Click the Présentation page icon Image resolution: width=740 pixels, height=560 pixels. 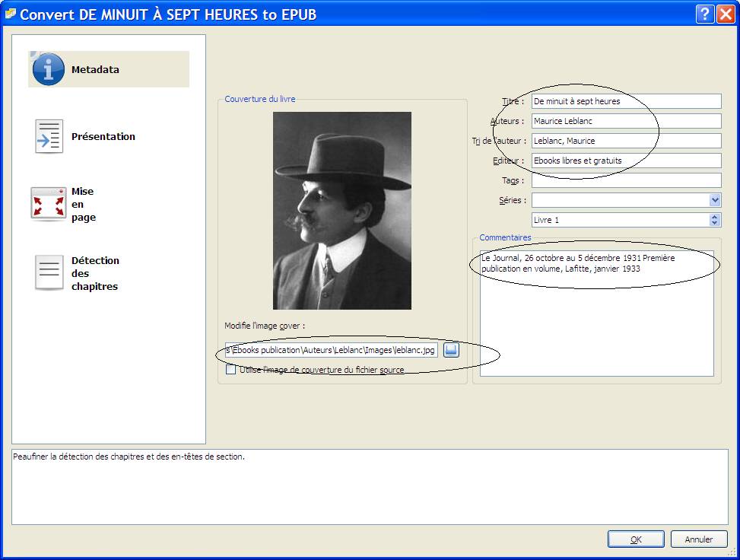point(49,137)
